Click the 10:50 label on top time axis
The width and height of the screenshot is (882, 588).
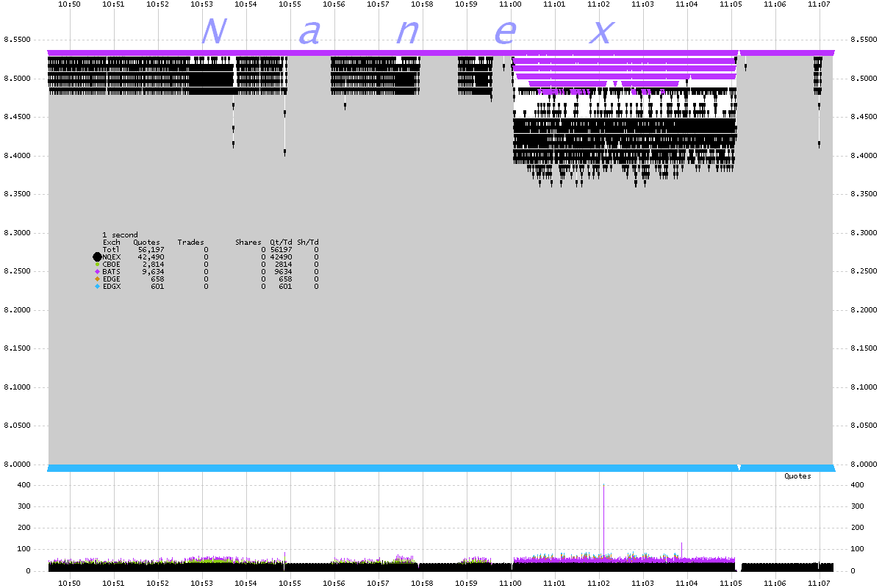click(x=69, y=4)
